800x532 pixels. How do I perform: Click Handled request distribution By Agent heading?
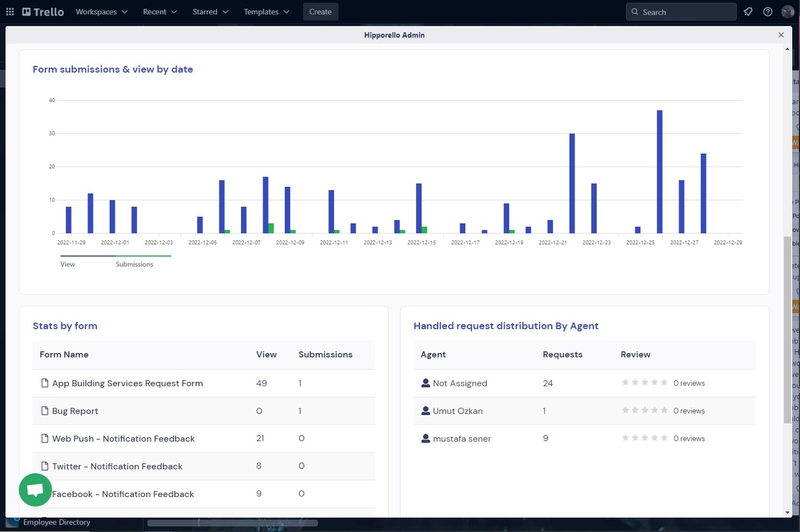coord(506,326)
